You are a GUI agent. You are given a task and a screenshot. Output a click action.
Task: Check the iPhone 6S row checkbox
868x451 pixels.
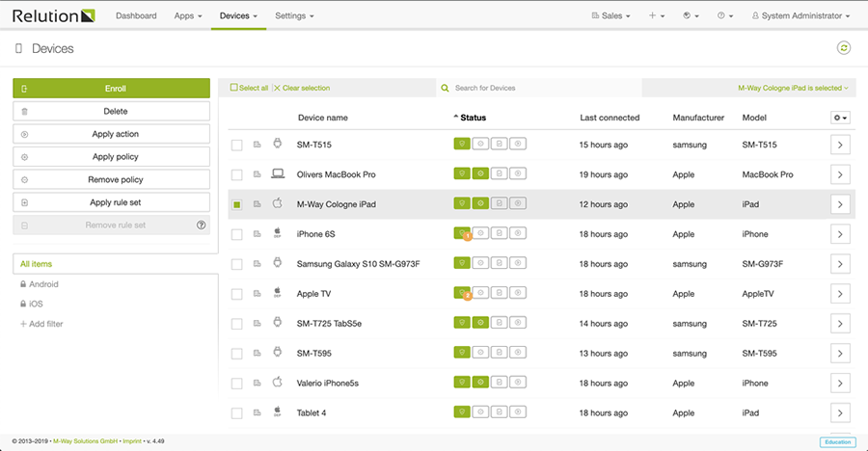pyautogui.click(x=237, y=234)
